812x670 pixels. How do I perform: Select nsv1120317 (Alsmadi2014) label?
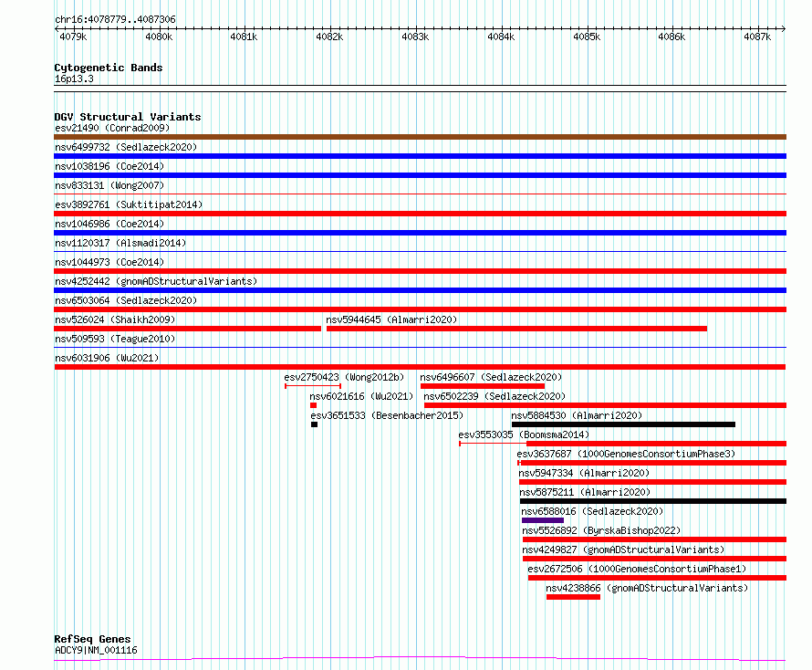point(120,243)
